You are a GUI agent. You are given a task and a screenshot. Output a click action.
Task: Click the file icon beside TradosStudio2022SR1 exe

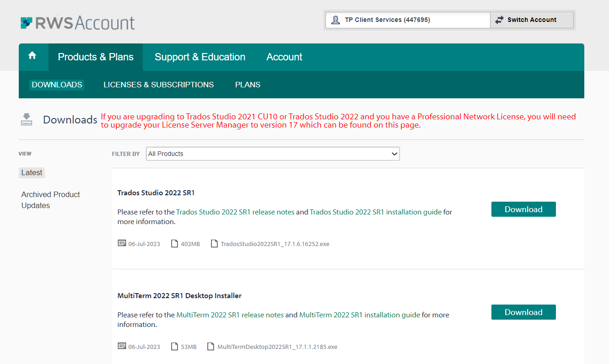pos(214,244)
